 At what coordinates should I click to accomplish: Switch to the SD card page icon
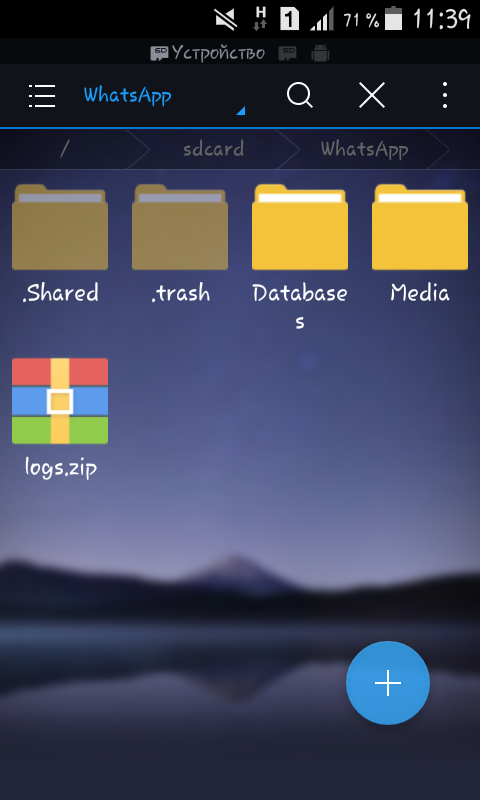click(288, 53)
